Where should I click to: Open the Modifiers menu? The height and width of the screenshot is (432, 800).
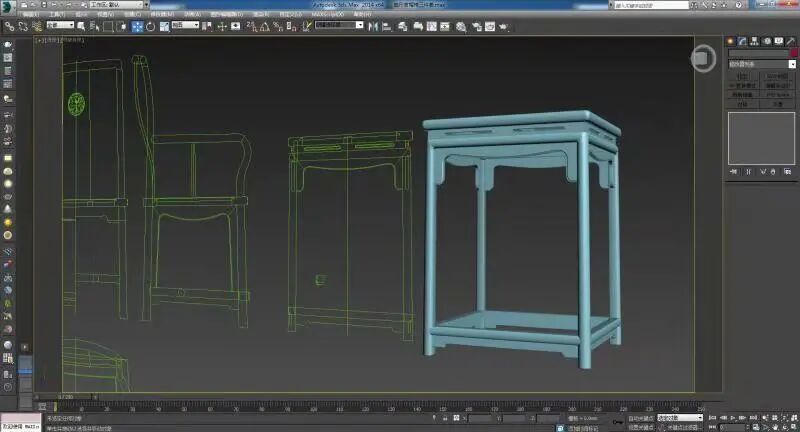point(162,15)
